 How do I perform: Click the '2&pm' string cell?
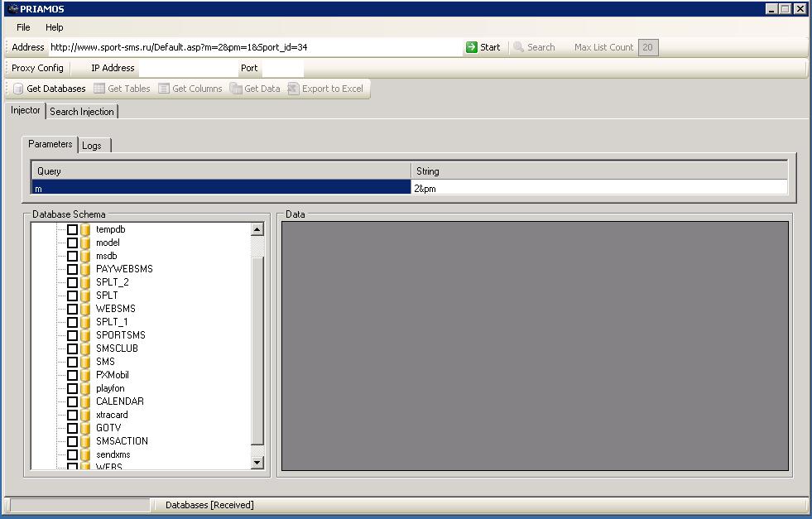coord(599,188)
